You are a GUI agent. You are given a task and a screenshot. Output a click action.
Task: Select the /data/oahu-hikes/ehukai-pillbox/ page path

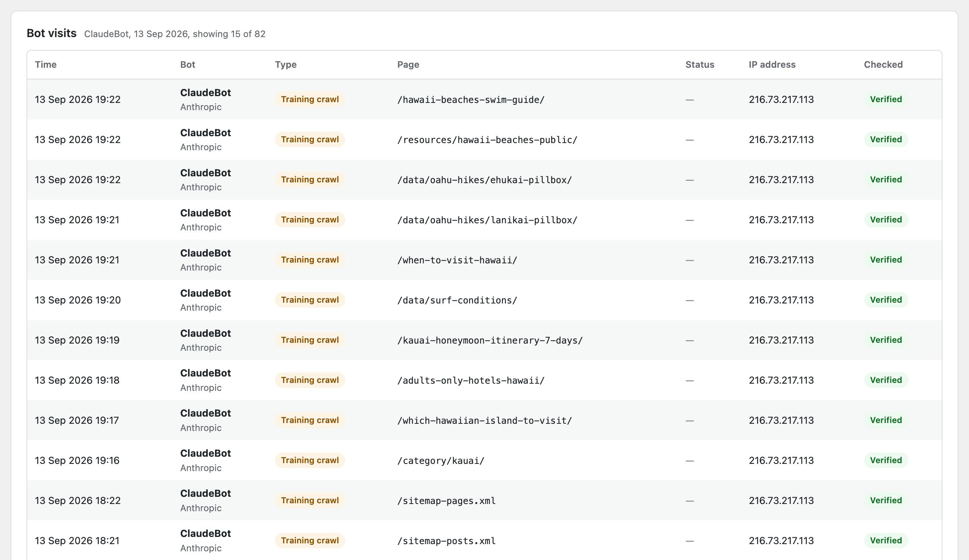[x=484, y=180]
